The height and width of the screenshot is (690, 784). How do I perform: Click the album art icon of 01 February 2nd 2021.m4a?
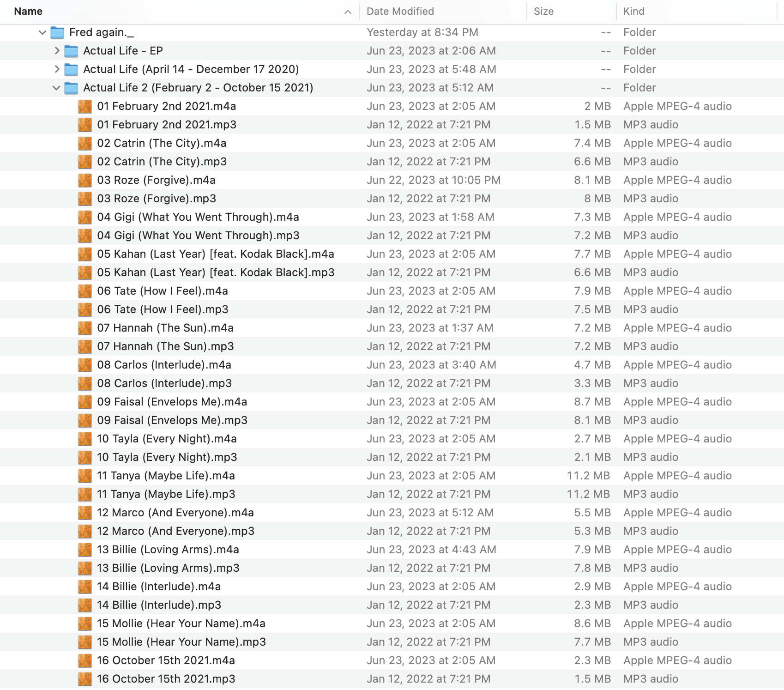[x=85, y=106]
